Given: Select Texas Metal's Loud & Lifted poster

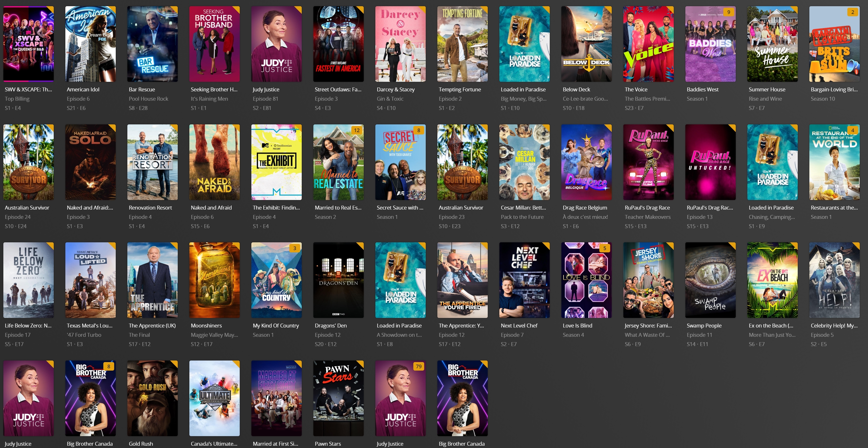Looking at the screenshot, I should pyautogui.click(x=91, y=280).
